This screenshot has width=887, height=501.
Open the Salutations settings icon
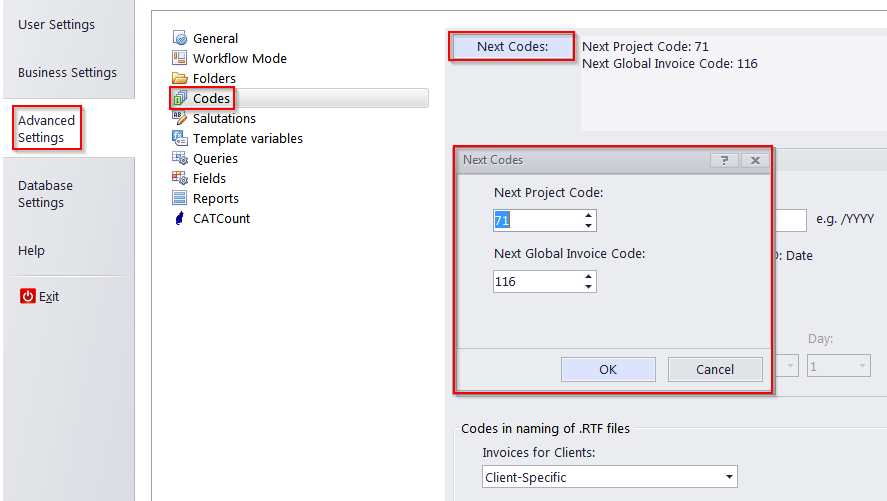180,118
